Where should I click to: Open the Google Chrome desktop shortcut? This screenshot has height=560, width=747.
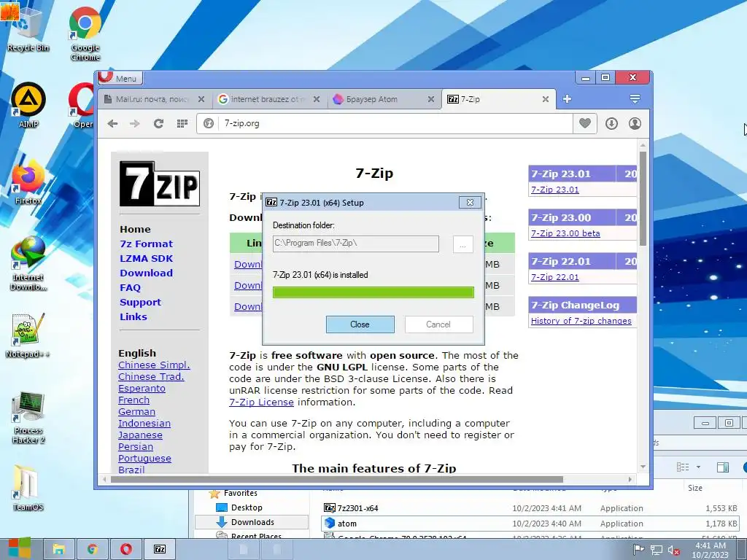coord(85,34)
